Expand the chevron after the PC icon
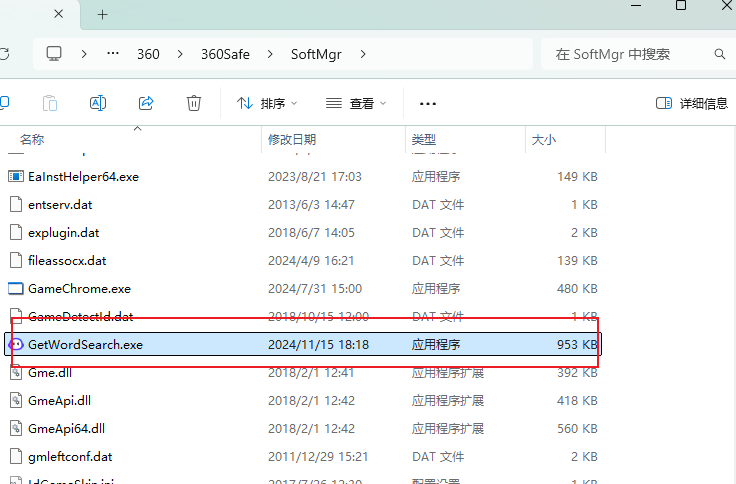Image resolution: width=736 pixels, height=484 pixels. tap(84, 54)
